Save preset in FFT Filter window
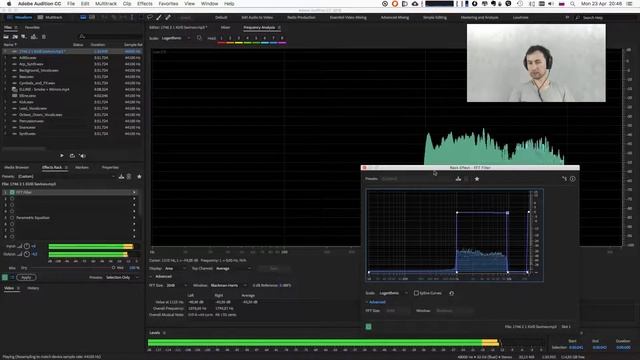Viewport: 640px width, 360px height. 458,179
